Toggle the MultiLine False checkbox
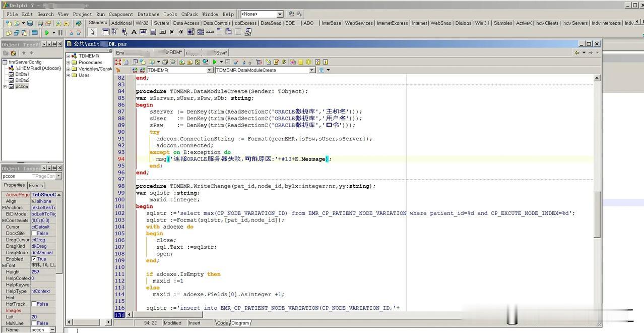Viewport: 644px width, 333px height. pos(34,323)
